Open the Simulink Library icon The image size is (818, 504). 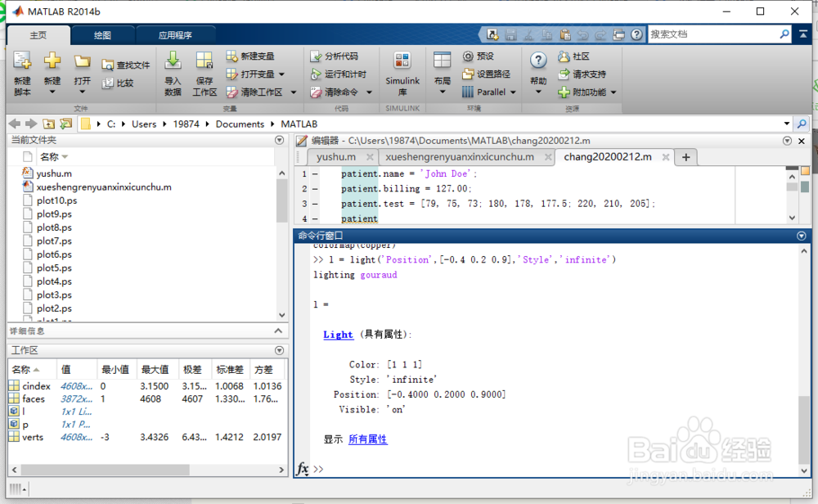402,61
